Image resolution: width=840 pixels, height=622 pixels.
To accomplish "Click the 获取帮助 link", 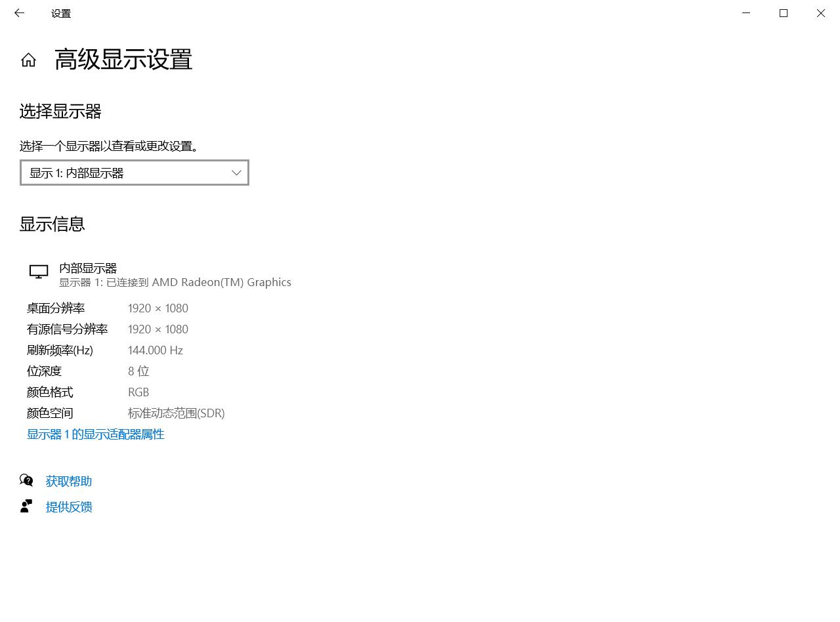I will click(x=69, y=480).
